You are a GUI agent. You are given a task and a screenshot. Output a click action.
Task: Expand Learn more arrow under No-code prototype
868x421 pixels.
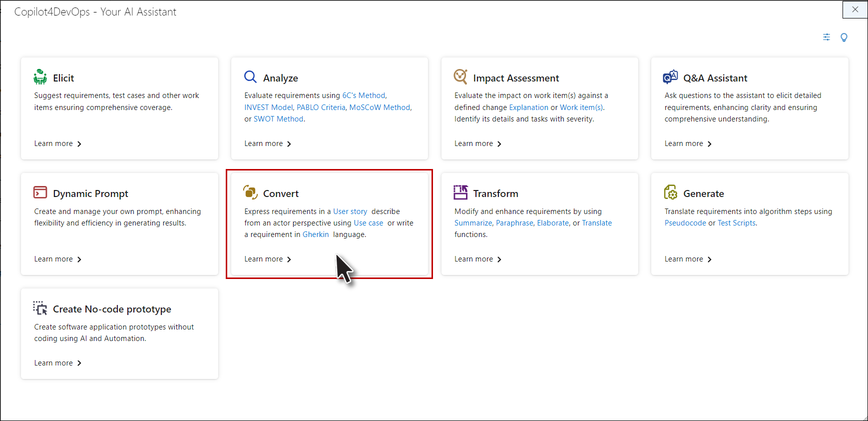pos(79,363)
